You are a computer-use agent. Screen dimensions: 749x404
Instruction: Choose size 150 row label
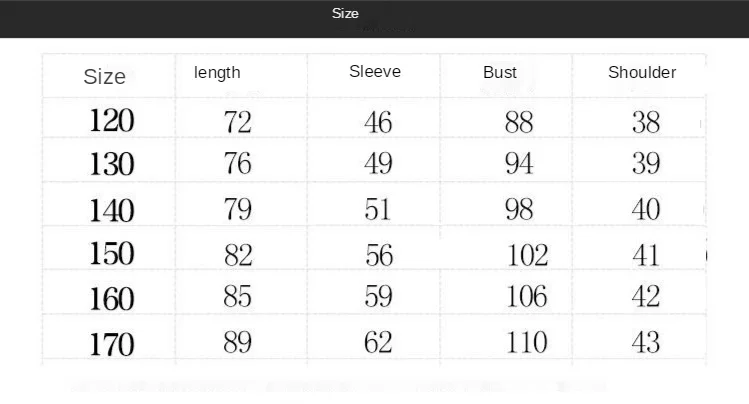(112, 253)
